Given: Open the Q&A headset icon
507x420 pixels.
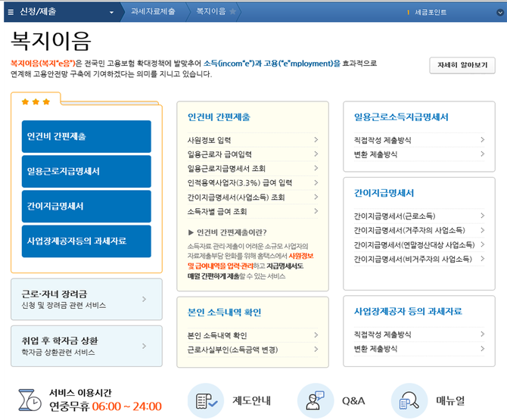Looking at the screenshot, I should pos(315,400).
